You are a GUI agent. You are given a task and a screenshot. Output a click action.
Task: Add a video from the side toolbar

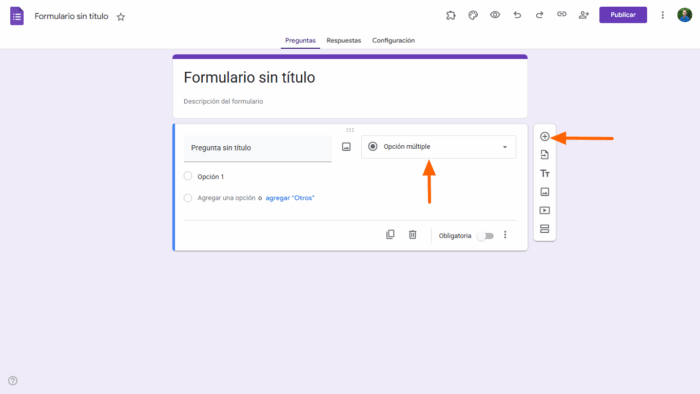pos(544,210)
